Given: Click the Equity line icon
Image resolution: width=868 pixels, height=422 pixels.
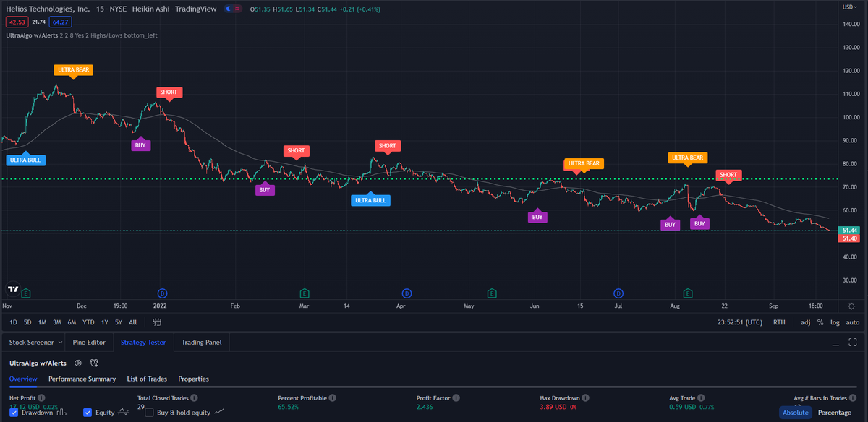Looking at the screenshot, I should [123, 413].
